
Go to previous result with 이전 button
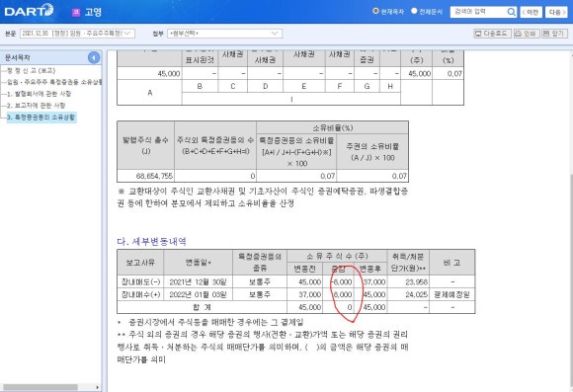click(x=531, y=12)
